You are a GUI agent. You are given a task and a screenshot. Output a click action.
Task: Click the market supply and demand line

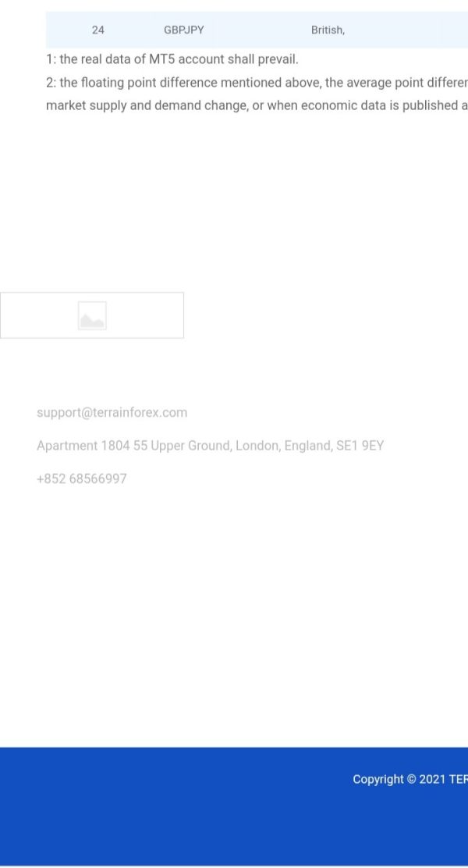(x=257, y=105)
